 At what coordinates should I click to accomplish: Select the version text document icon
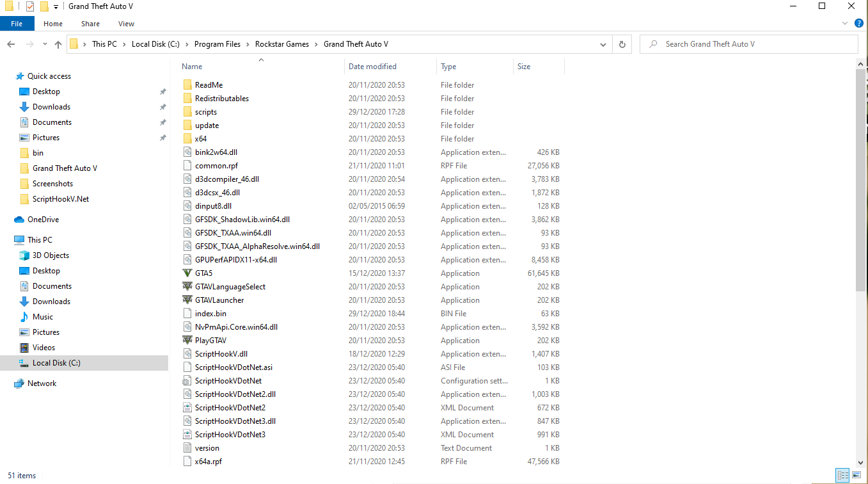(x=187, y=448)
